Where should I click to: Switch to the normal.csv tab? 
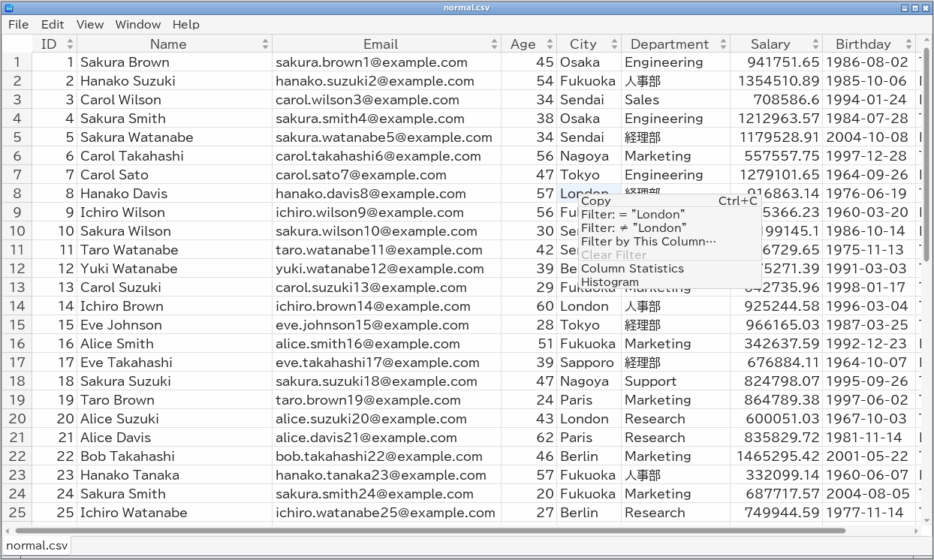(x=37, y=546)
